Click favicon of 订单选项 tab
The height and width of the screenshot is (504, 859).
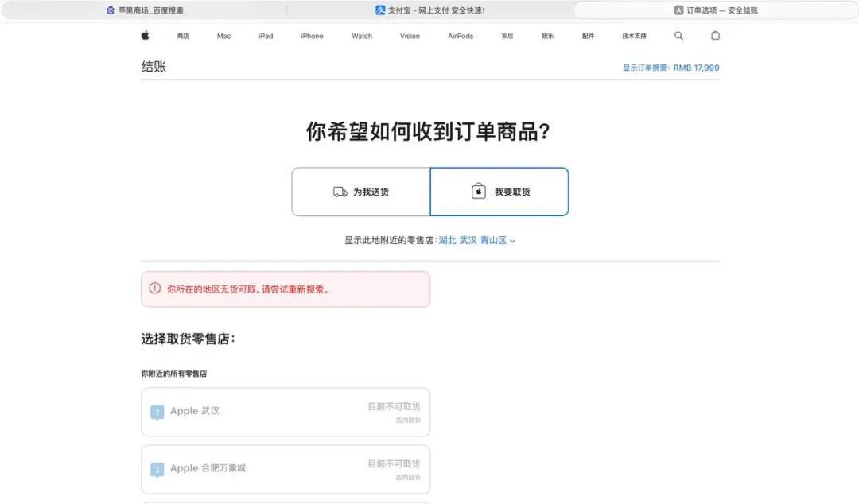click(678, 10)
